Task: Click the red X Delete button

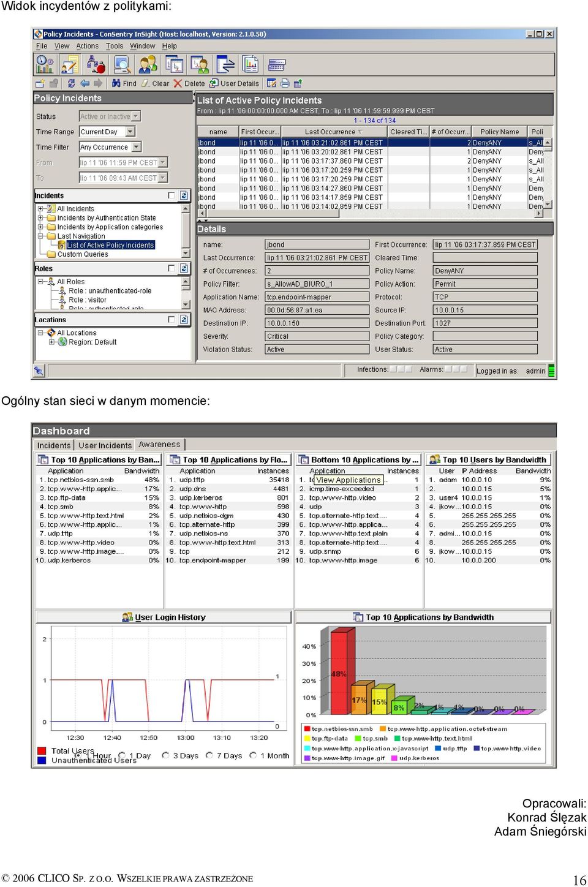Action: [x=189, y=83]
